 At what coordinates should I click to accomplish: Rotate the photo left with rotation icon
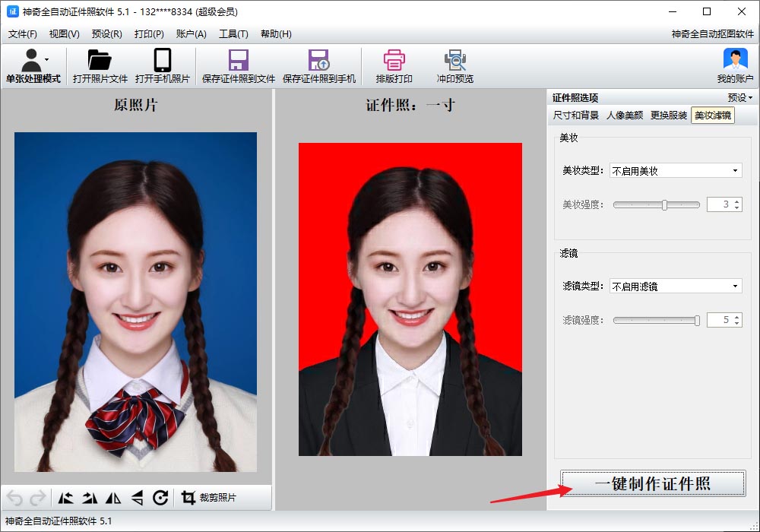tap(65, 498)
